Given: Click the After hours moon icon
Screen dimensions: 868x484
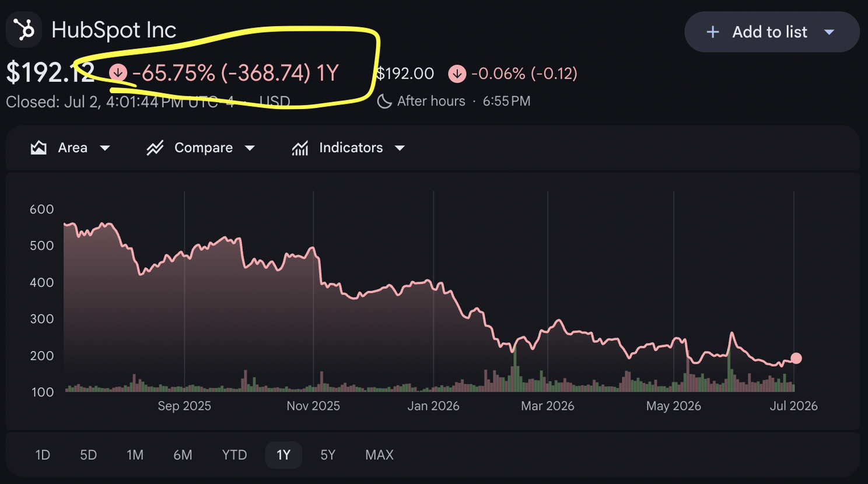Looking at the screenshot, I should coord(384,101).
